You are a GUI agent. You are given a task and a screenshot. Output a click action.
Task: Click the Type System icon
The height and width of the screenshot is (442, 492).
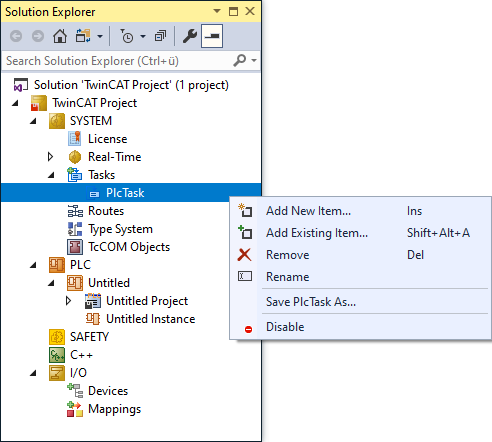[75, 229]
